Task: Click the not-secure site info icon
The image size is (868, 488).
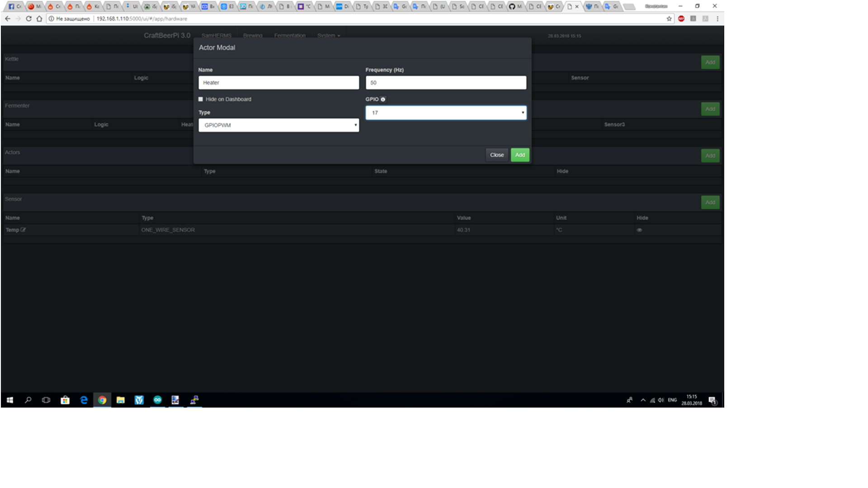Action: point(51,19)
